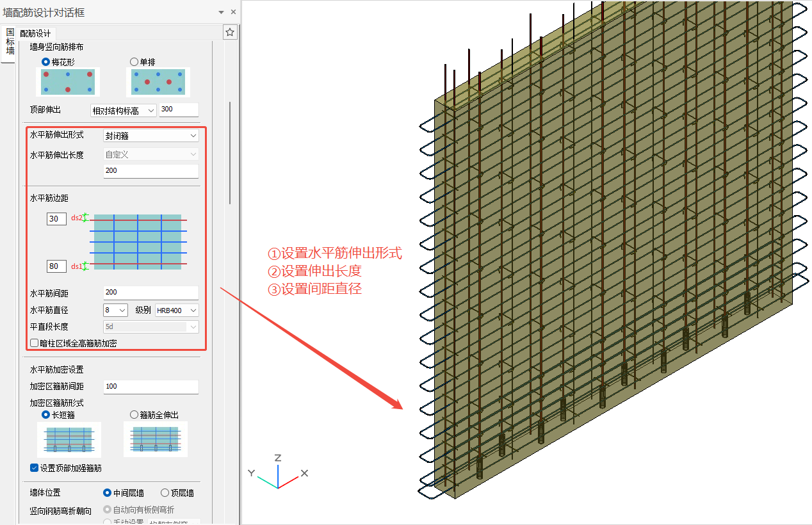Open the 水平筋伸出形式 dropdown
The image size is (812, 525).
151,136
